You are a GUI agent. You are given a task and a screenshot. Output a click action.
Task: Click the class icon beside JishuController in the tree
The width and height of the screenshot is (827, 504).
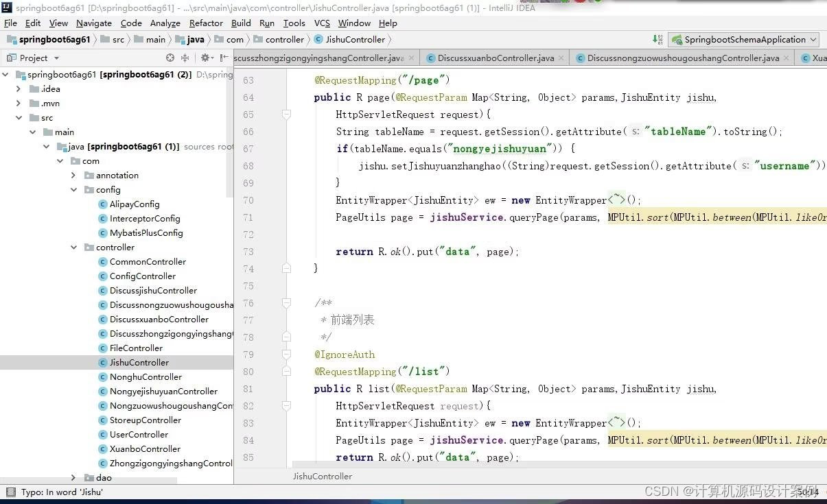point(102,362)
